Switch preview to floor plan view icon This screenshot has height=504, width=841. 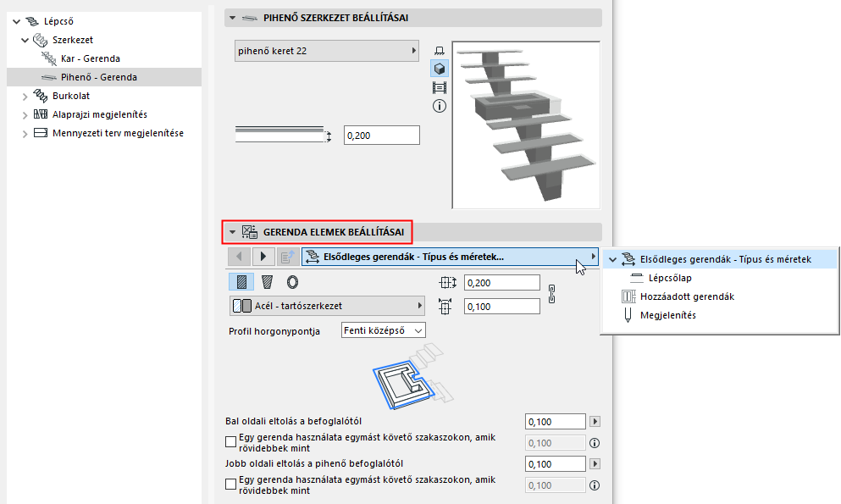coord(440,51)
